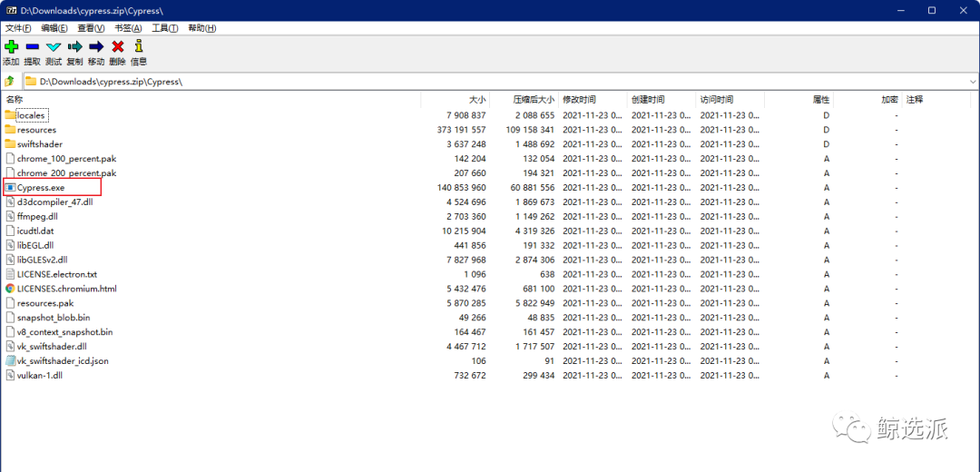Go up one folder with the up arrow icon
This screenshot has height=472, width=980.
point(9,82)
